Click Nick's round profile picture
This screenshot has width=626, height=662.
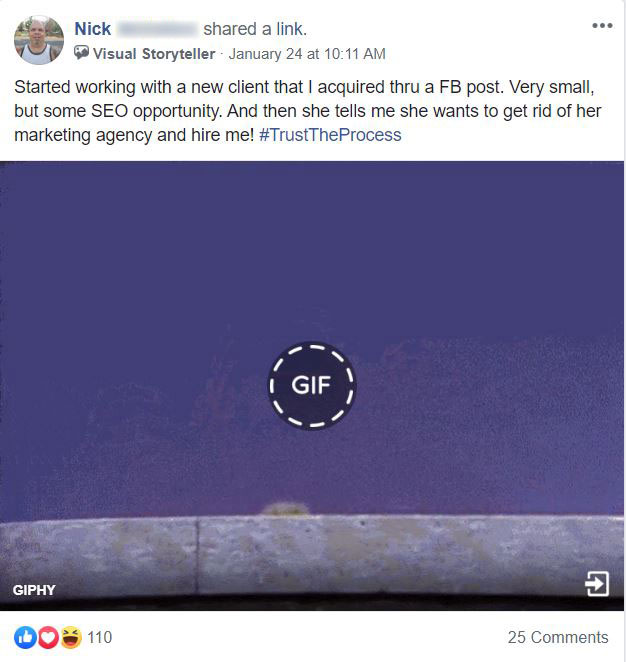click(39, 40)
